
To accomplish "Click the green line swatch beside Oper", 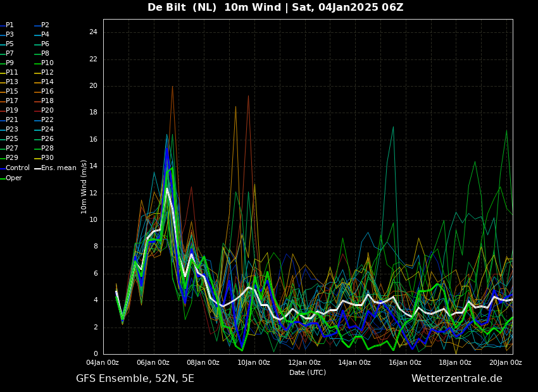I will click(2, 178).
